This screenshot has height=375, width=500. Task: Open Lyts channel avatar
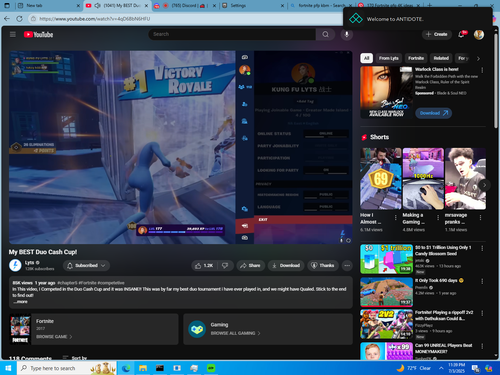pyautogui.click(x=15, y=265)
